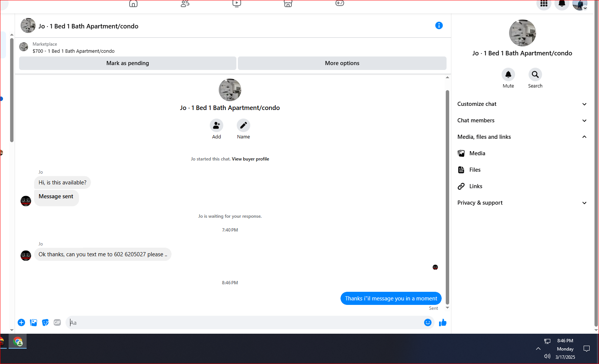Open the GIF picker
599x364 pixels.
[57, 322]
